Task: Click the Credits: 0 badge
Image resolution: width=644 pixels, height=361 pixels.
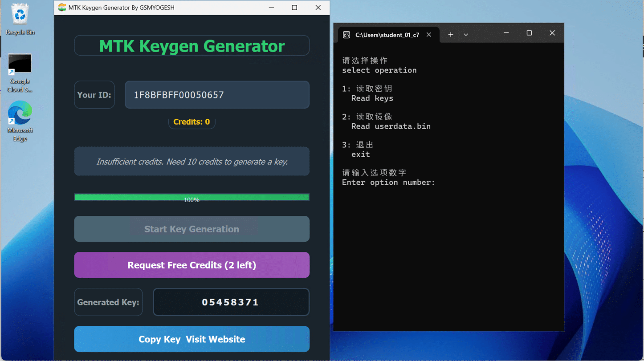Action: (x=192, y=122)
